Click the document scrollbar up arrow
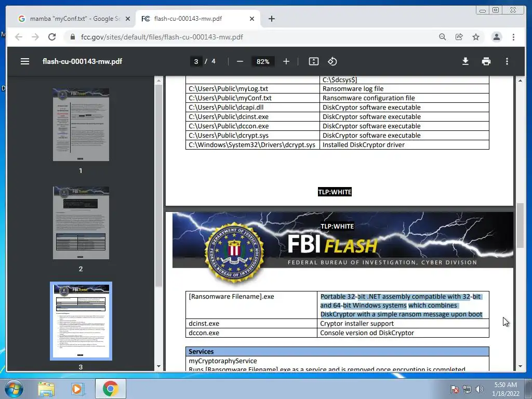 pyautogui.click(x=520, y=81)
